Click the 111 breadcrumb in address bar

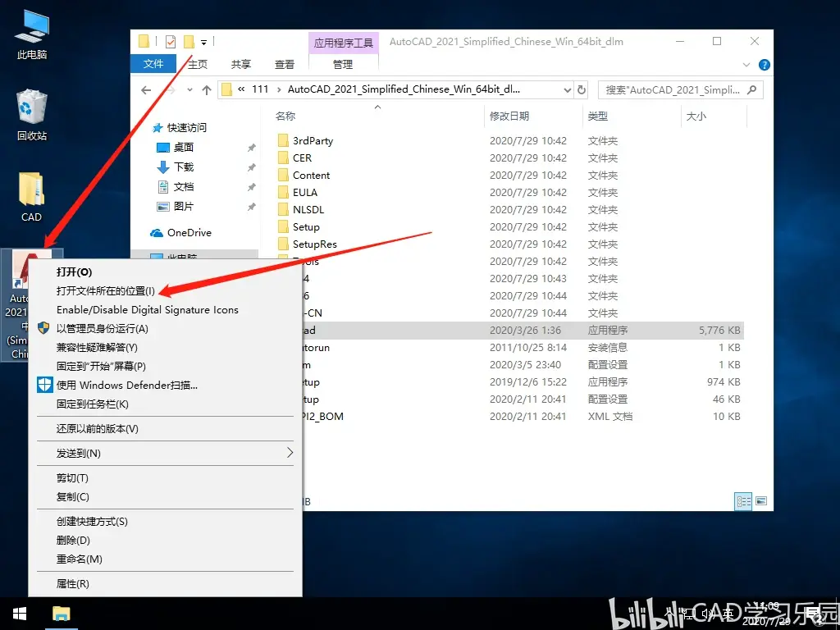pyautogui.click(x=260, y=89)
